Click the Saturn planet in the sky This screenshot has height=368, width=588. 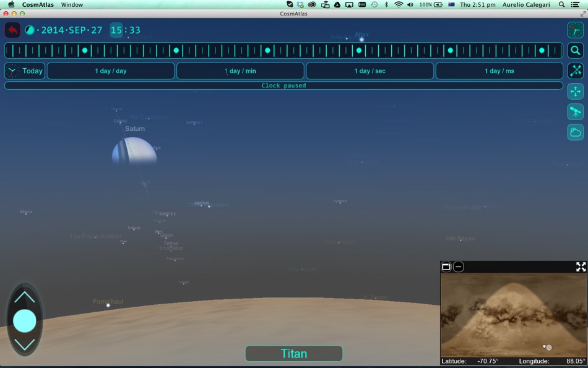pyautogui.click(x=134, y=151)
